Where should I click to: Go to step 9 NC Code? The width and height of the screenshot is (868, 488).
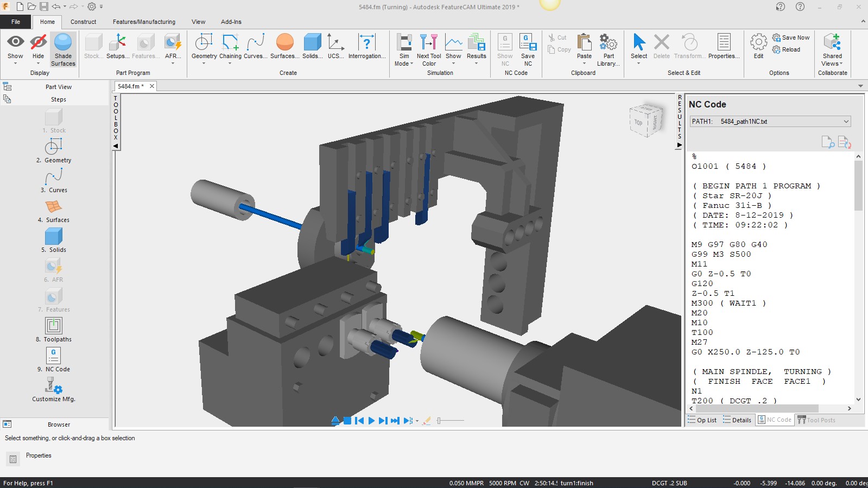(x=54, y=359)
